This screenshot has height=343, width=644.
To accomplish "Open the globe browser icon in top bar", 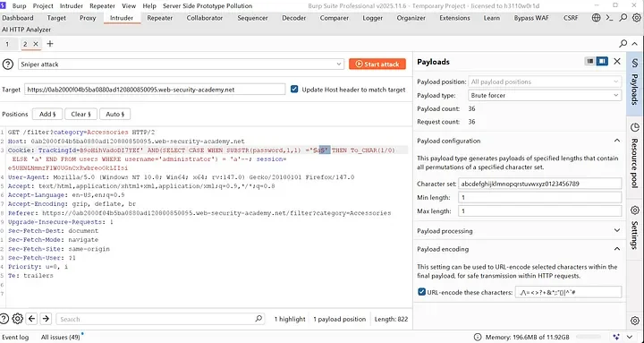I will (x=596, y=18).
